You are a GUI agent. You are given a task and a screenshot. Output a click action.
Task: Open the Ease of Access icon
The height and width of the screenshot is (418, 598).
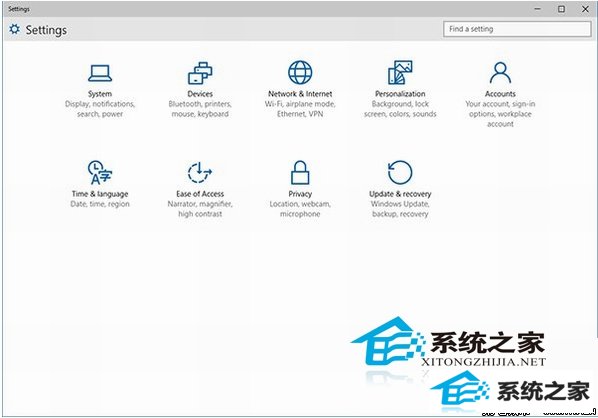tap(200, 172)
